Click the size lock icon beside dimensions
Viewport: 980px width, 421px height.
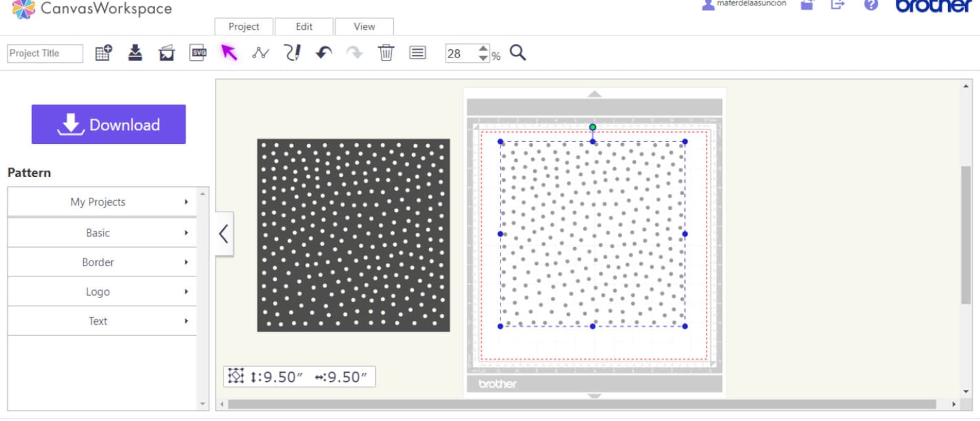click(x=236, y=376)
